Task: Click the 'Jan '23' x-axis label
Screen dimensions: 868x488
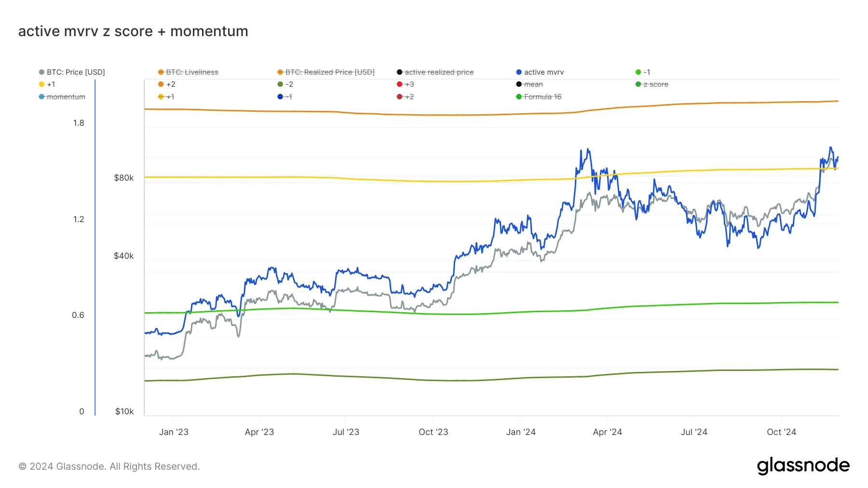Action: [x=174, y=432]
